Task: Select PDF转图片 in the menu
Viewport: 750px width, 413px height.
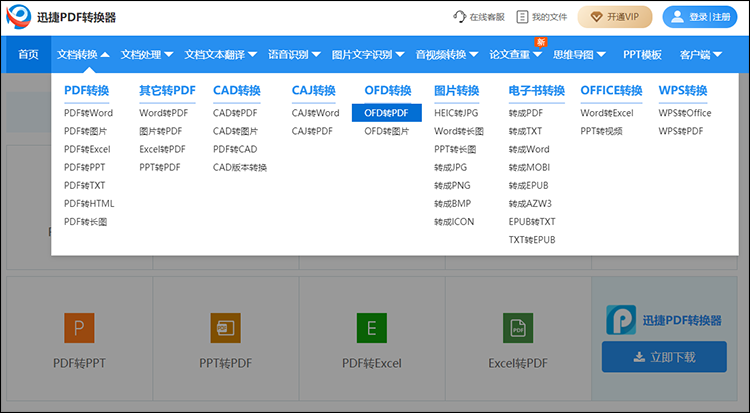Action: click(86, 131)
